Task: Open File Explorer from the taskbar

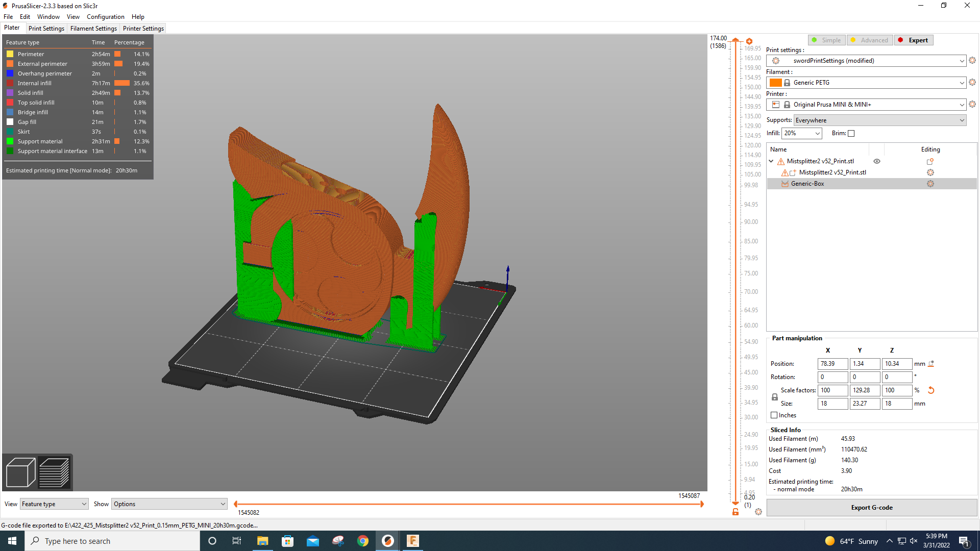Action: click(262, 541)
